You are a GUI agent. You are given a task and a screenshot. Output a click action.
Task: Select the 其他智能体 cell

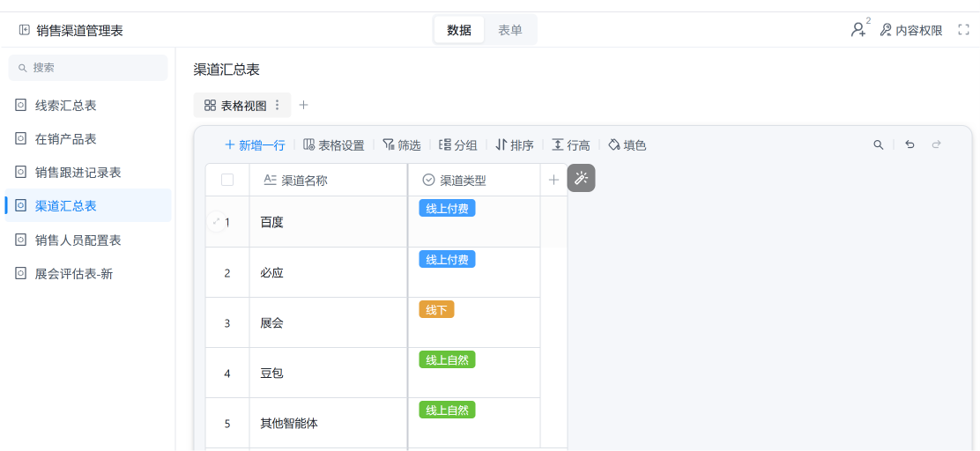pyautogui.click(x=328, y=423)
